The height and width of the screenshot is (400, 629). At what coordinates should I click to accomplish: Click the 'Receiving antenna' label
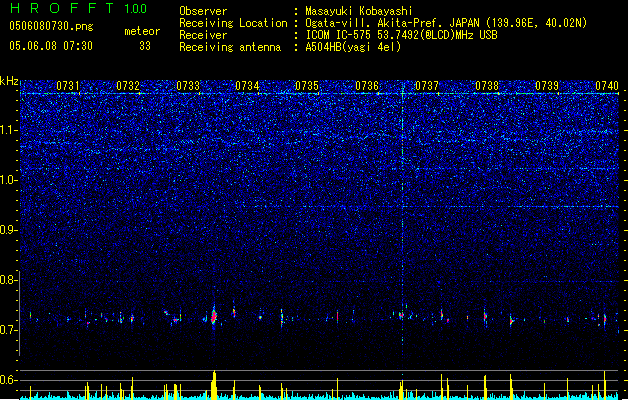point(230,47)
